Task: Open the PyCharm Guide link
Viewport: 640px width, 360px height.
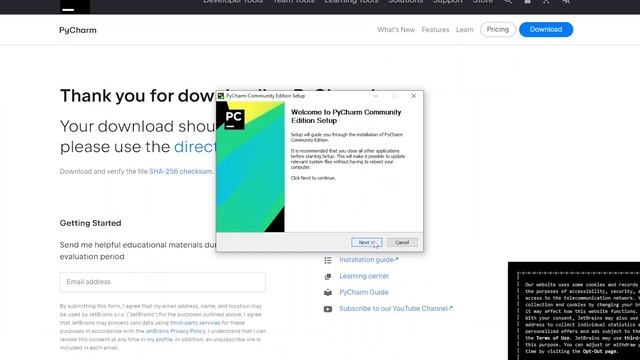Action: point(364,292)
